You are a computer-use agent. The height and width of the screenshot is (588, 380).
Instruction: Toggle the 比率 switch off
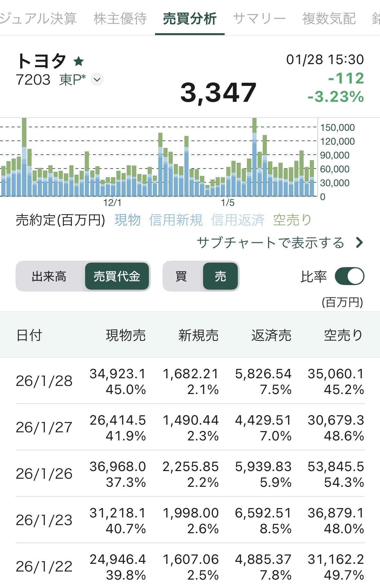pos(349,276)
